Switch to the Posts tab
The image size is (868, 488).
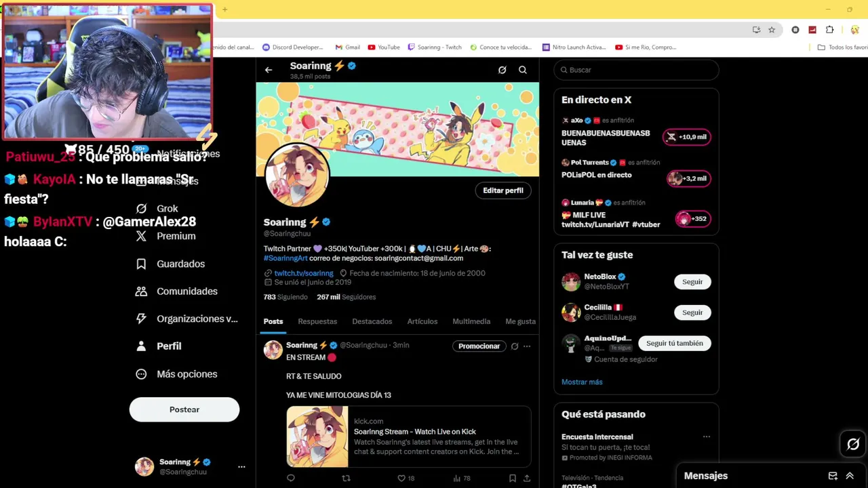coord(273,321)
